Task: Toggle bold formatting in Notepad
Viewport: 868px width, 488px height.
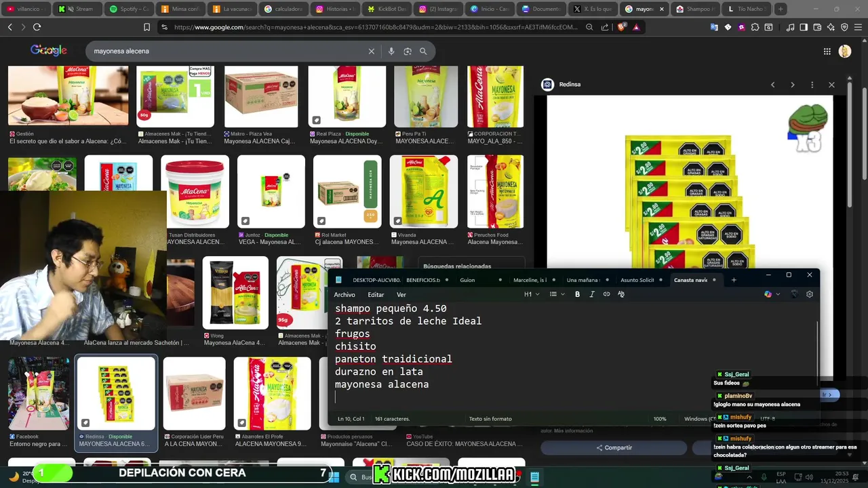Action: pyautogui.click(x=577, y=294)
